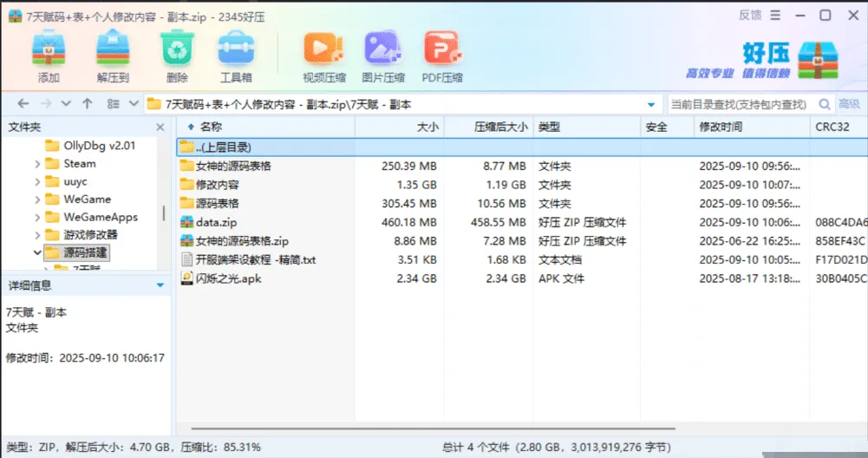Click the search magnifier icon
Image resolution: width=868 pixels, height=458 pixels.
coord(825,104)
